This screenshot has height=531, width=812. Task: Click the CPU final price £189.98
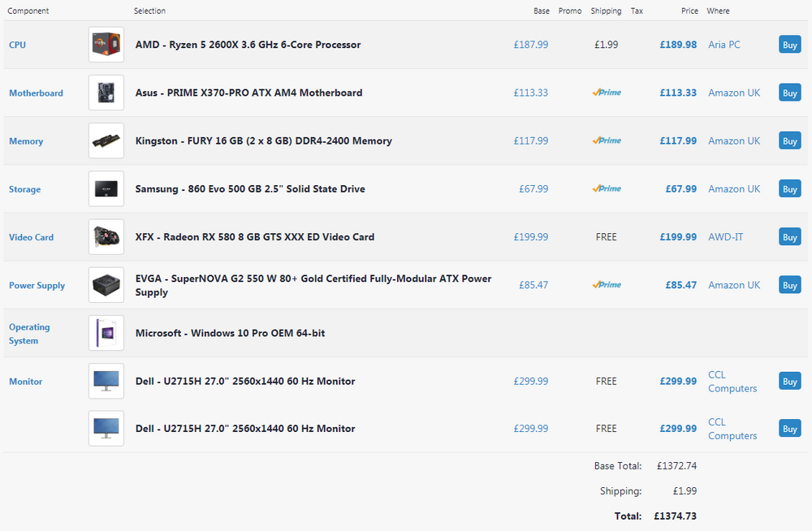678,45
